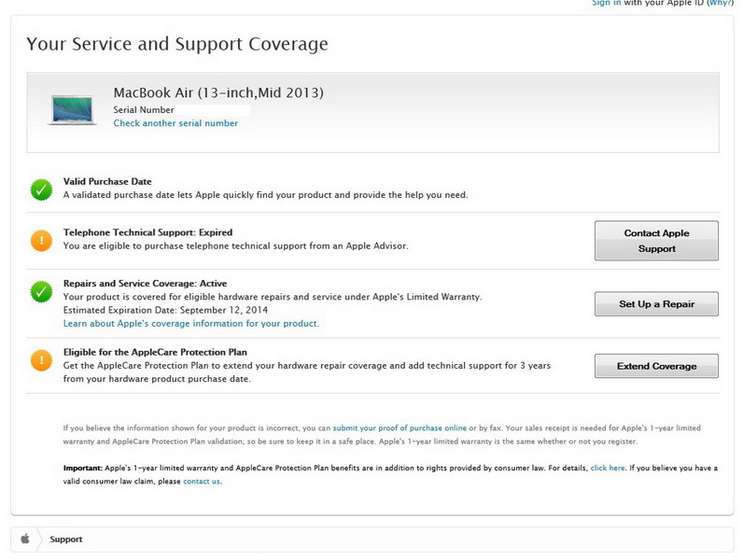The image size is (743, 560).
Task: Click the green checkmark beside Valid Purchase Date
Action: pos(41,189)
